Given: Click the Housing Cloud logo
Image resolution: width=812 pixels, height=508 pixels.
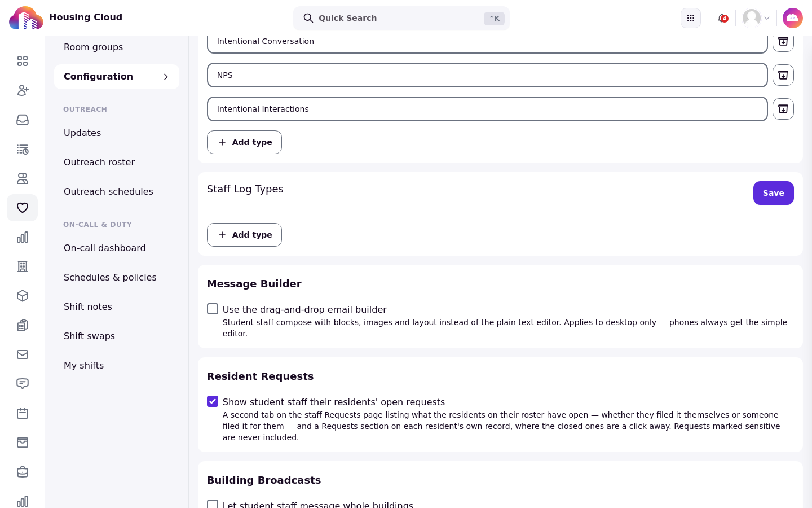Looking at the screenshot, I should point(26,18).
